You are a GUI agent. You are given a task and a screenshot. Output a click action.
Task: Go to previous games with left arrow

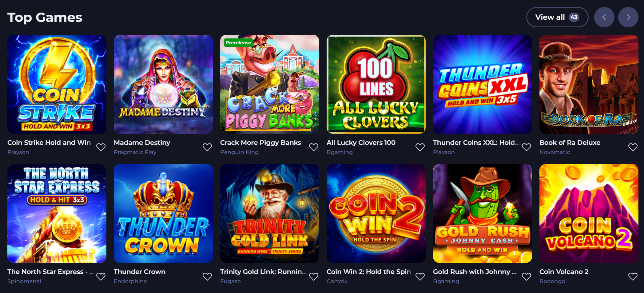coord(604,17)
